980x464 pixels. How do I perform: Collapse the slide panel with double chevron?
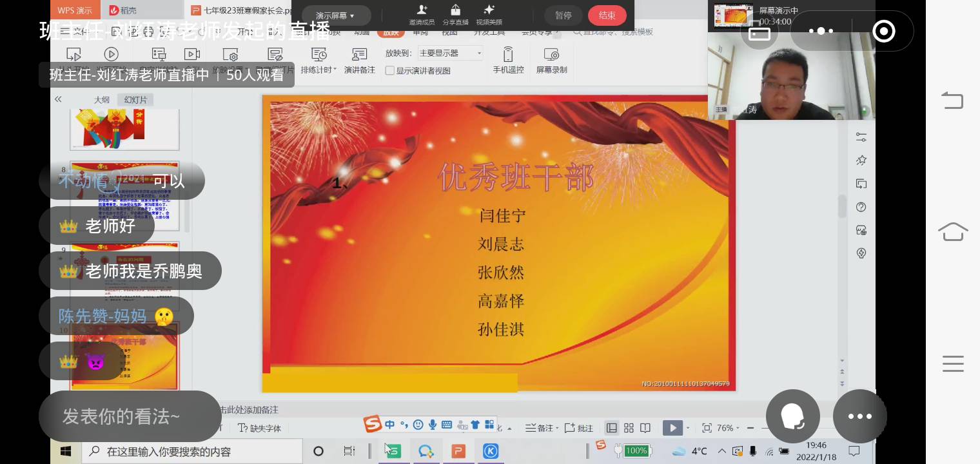point(58,99)
